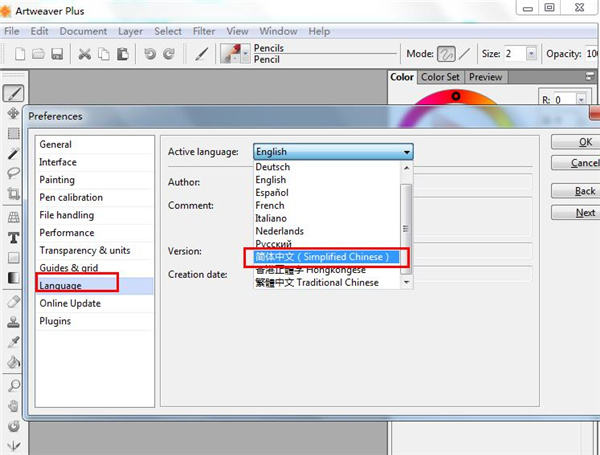Switch to the Preview tab
600x455 pixels.
click(486, 77)
